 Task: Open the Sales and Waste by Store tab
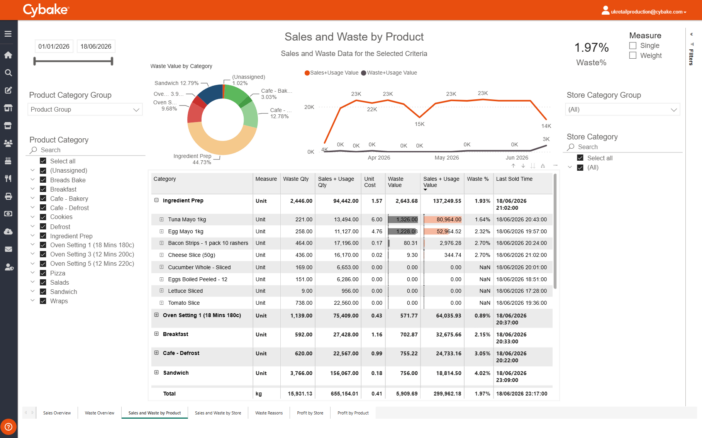tap(218, 413)
